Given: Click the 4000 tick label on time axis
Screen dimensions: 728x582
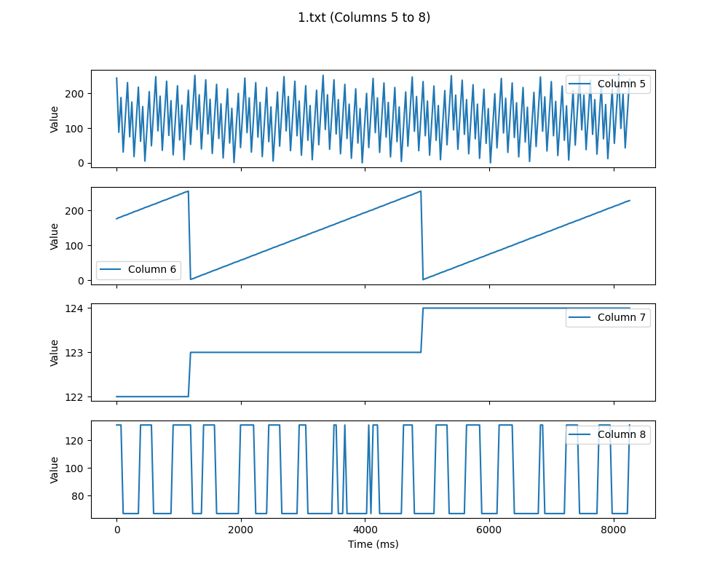Looking at the screenshot, I should point(365,530).
